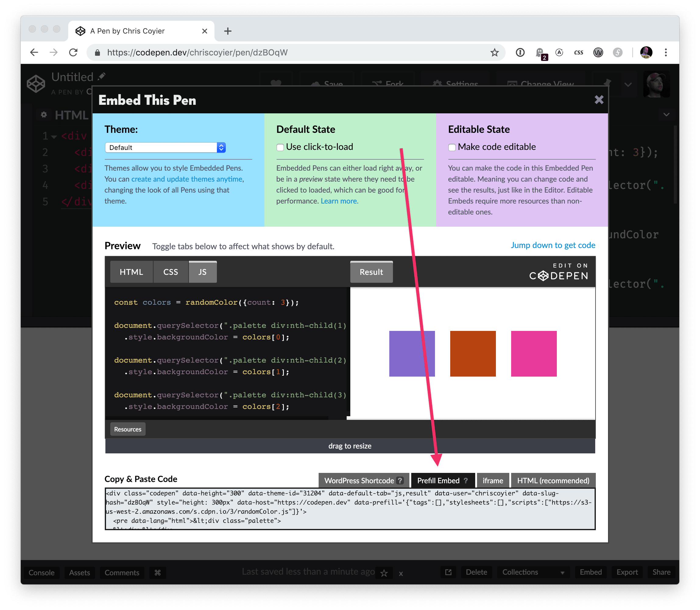Open the Chrome profile avatar
The height and width of the screenshot is (610, 700).
click(x=646, y=52)
